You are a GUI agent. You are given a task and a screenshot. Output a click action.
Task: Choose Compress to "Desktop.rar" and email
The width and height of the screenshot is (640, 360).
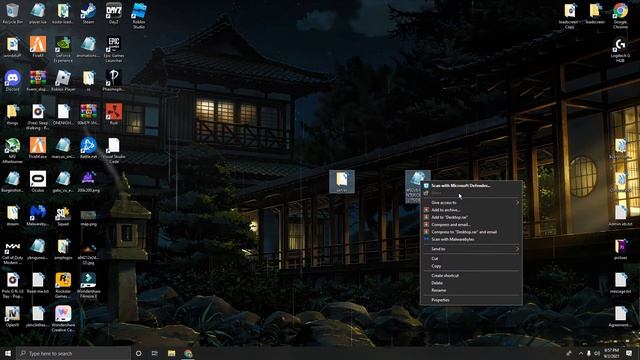tap(471, 232)
